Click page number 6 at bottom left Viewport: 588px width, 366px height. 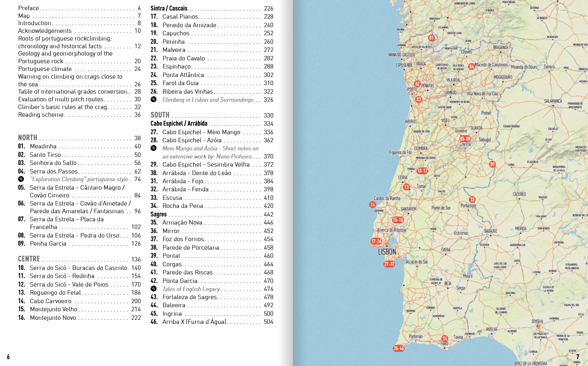click(8, 357)
